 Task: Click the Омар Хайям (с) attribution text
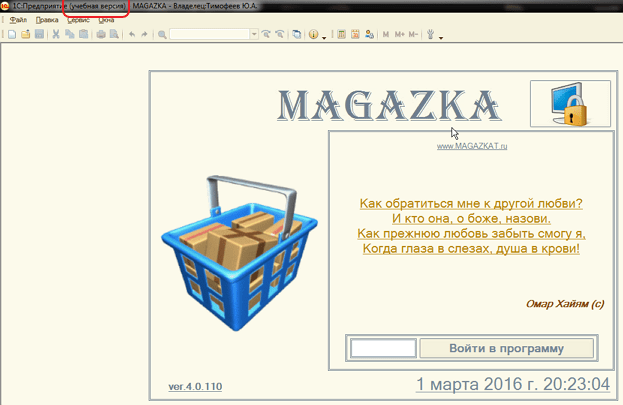(565, 304)
